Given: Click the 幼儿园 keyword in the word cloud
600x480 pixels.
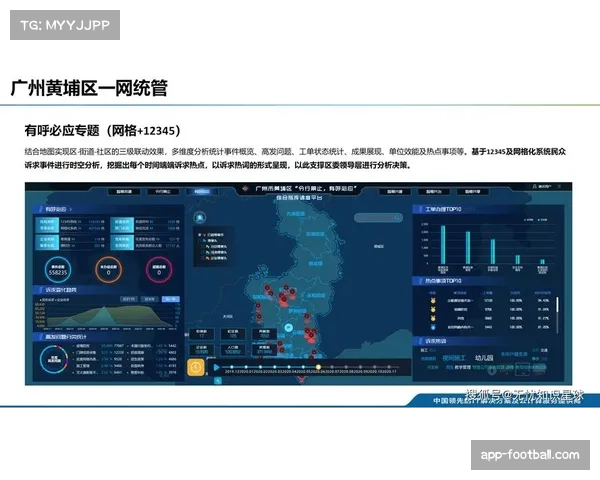Looking at the screenshot, I should pyautogui.click(x=484, y=358).
